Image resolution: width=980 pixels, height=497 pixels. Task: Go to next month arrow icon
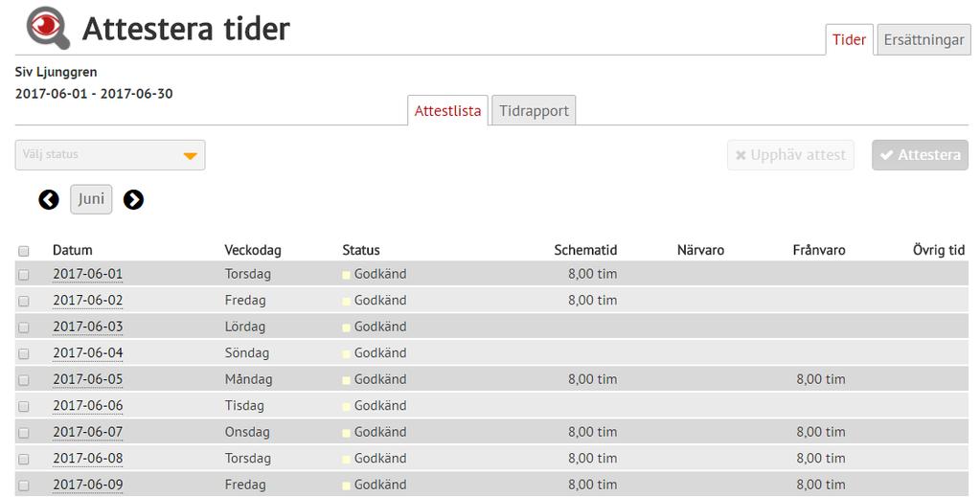click(133, 199)
